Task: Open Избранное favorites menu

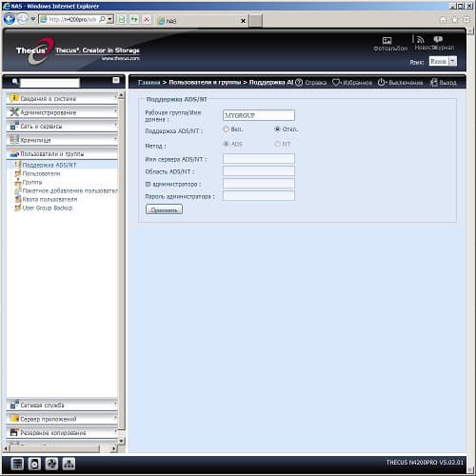Action: [352, 83]
